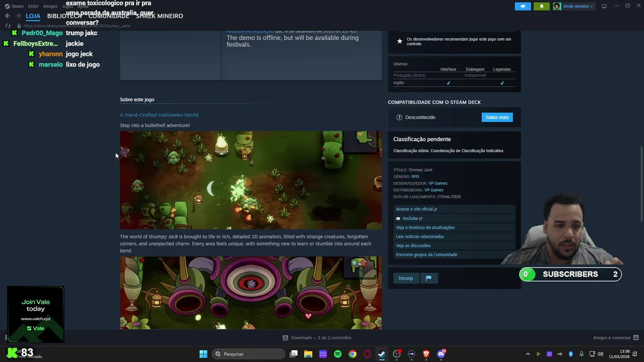Open the Exibir menu
The width and height of the screenshot is (644, 362).
(x=33, y=7)
